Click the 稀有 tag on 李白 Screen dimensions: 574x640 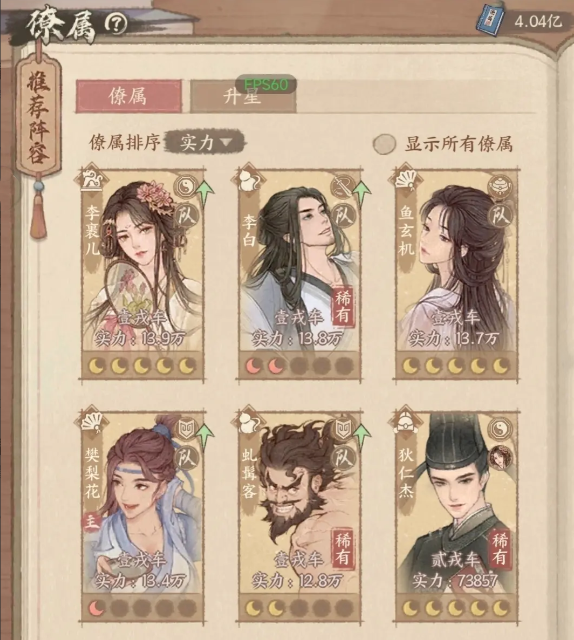coord(343,306)
